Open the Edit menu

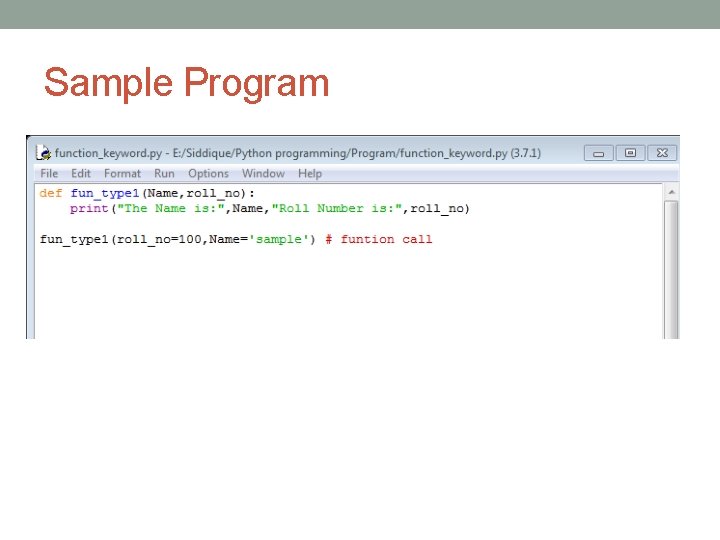[x=81, y=174]
